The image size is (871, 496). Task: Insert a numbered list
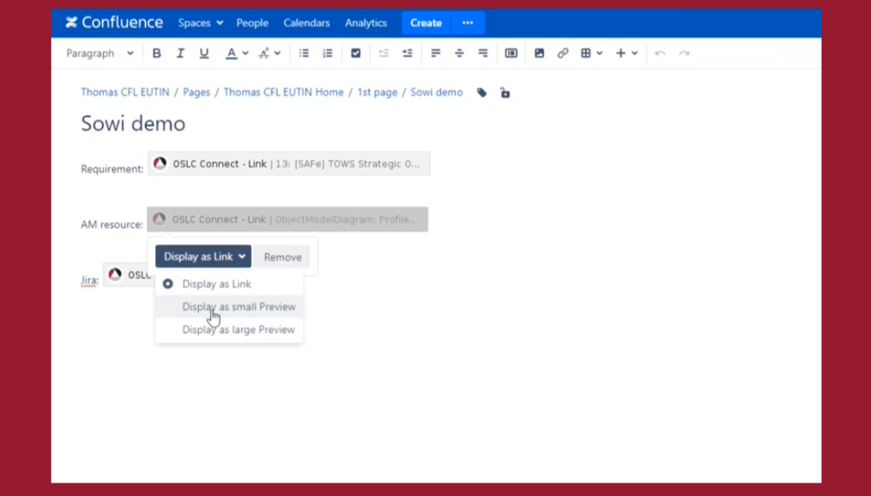328,53
